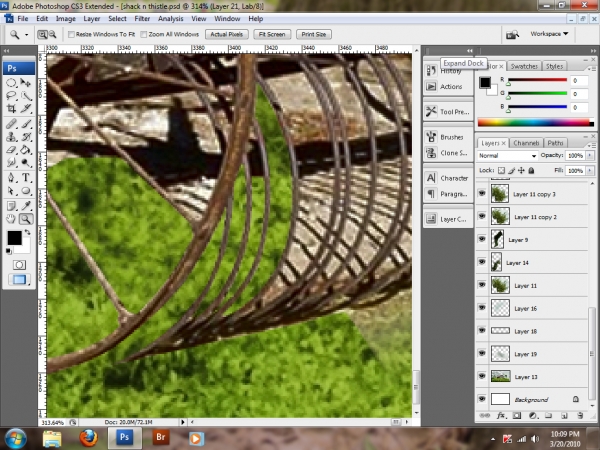Select the Zoom tool in toolbox
Image resolution: width=600 pixels, height=450 pixels.
point(26,219)
